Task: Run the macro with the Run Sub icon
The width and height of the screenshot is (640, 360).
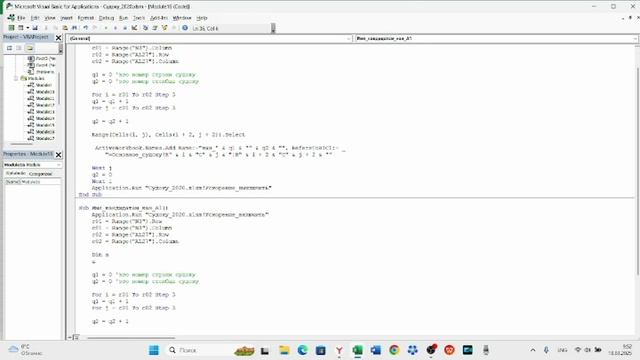Action: pyautogui.click(x=106, y=28)
